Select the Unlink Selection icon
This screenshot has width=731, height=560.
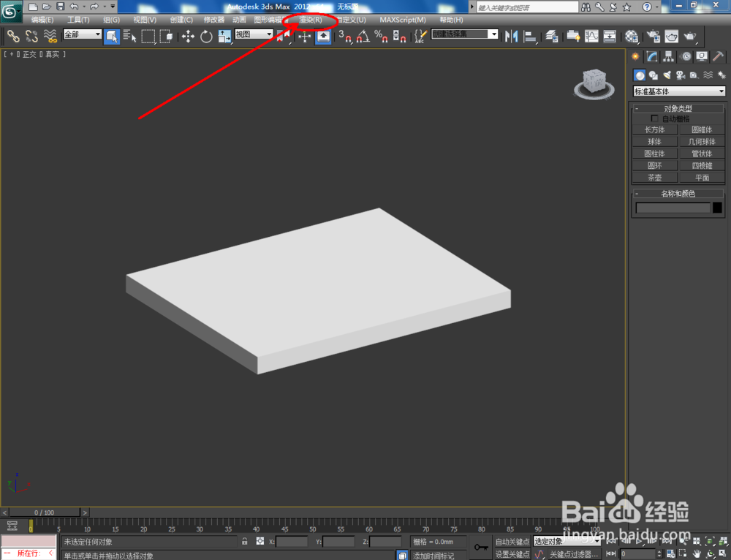[31, 36]
